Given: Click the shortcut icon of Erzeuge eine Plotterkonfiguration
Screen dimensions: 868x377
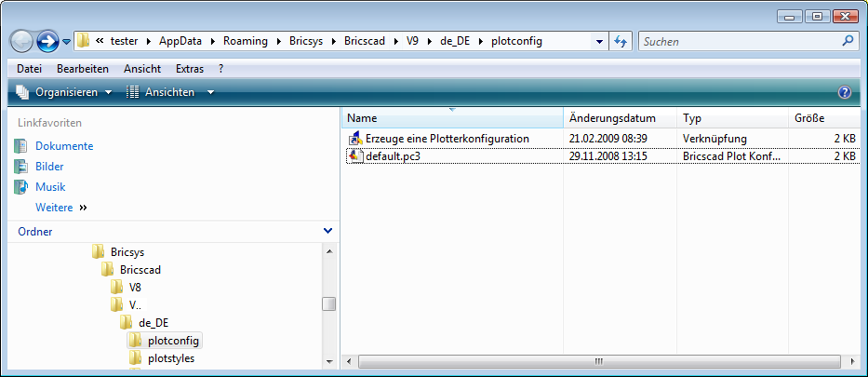Looking at the screenshot, I should click(x=354, y=139).
